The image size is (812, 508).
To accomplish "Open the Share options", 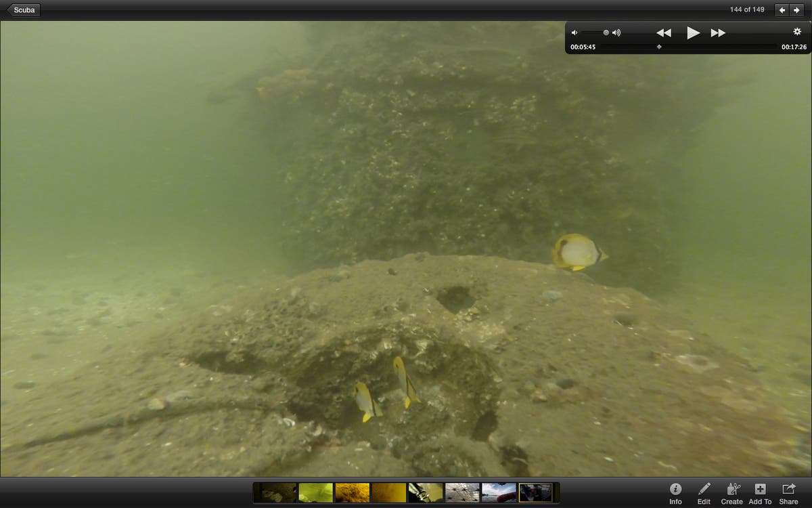I will [788, 493].
